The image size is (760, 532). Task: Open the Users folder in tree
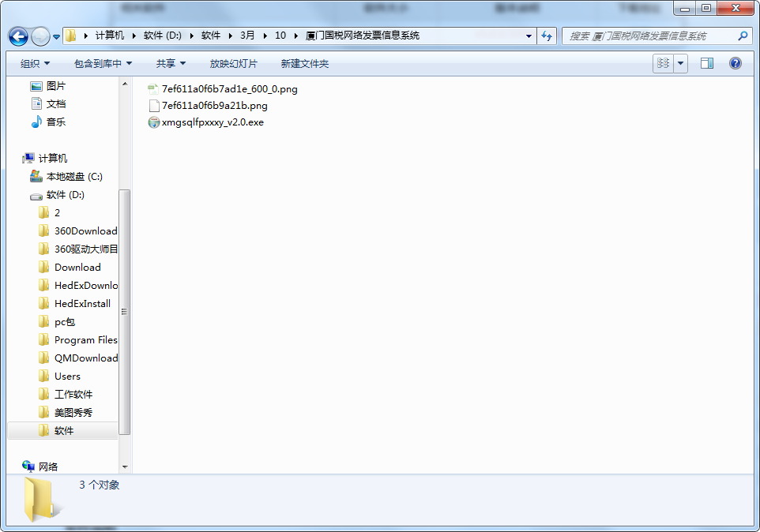67,377
